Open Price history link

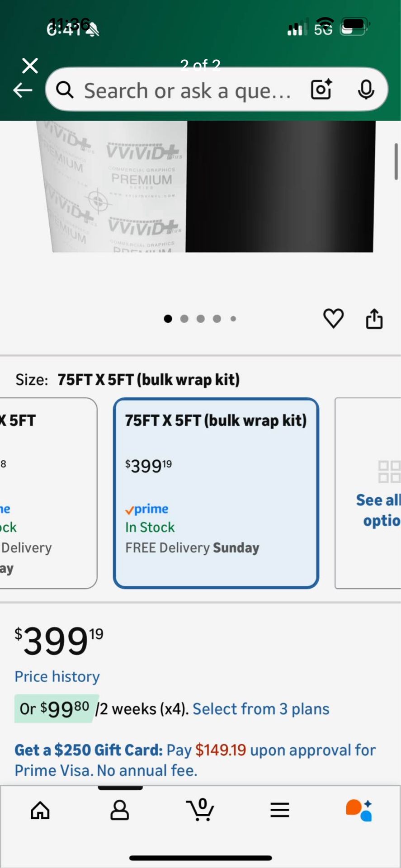click(x=57, y=676)
